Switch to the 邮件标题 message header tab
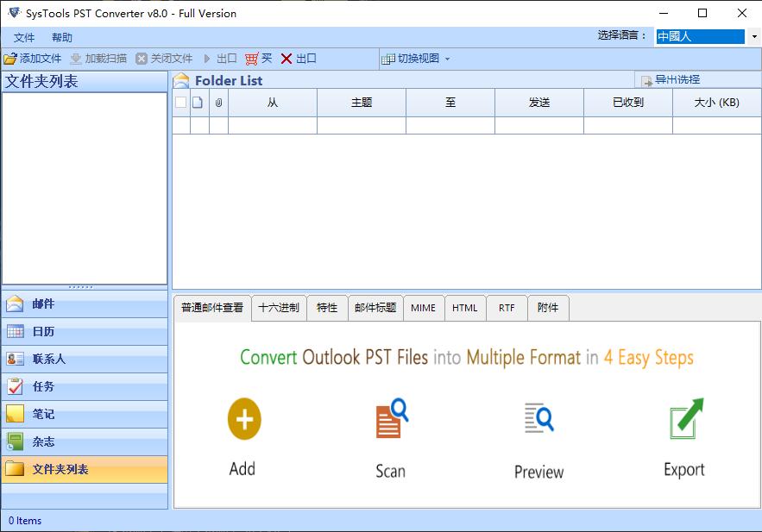The image size is (762, 532). tap(375, 308)
